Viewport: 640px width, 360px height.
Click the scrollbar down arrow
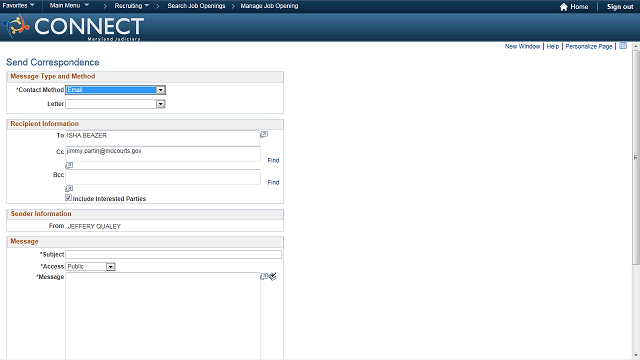pos(636,356)
